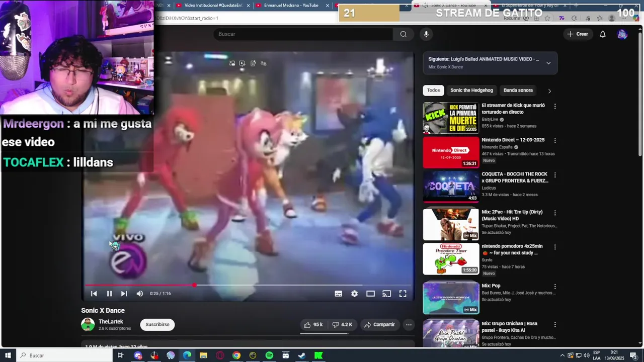The image size is (644, 362).
Task: Toggle subtitles in the video player
Action: pos(339,294)
